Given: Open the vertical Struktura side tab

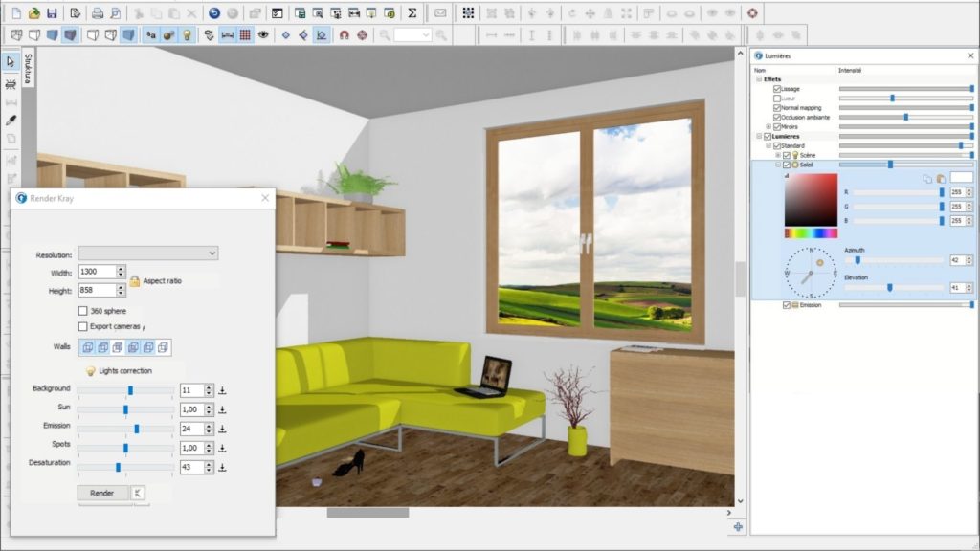Looking at the screenshot, I should click(28, 69).
